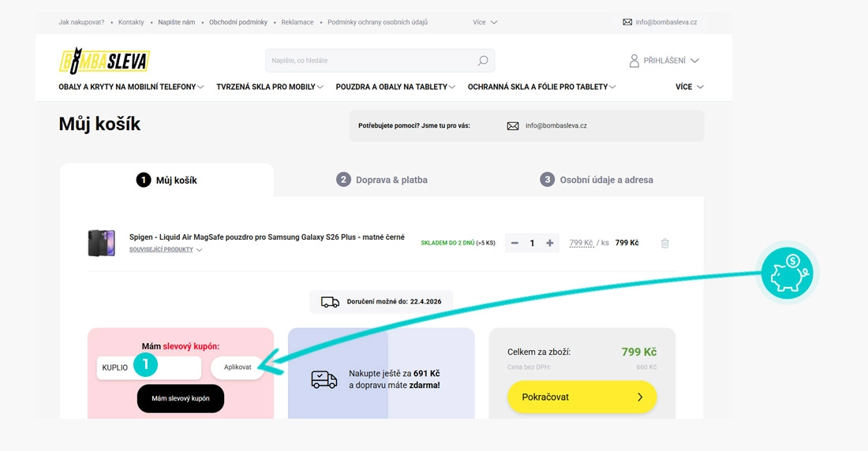Expand Související produkty section
Screen dimensions: 868x451
166,250
